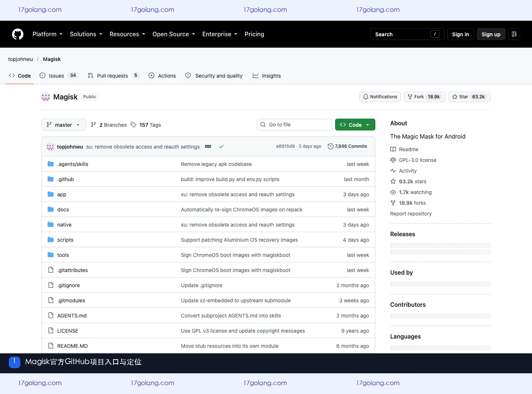Click the Sign up button
Screen dimensions: 532x394
point(491,34)
